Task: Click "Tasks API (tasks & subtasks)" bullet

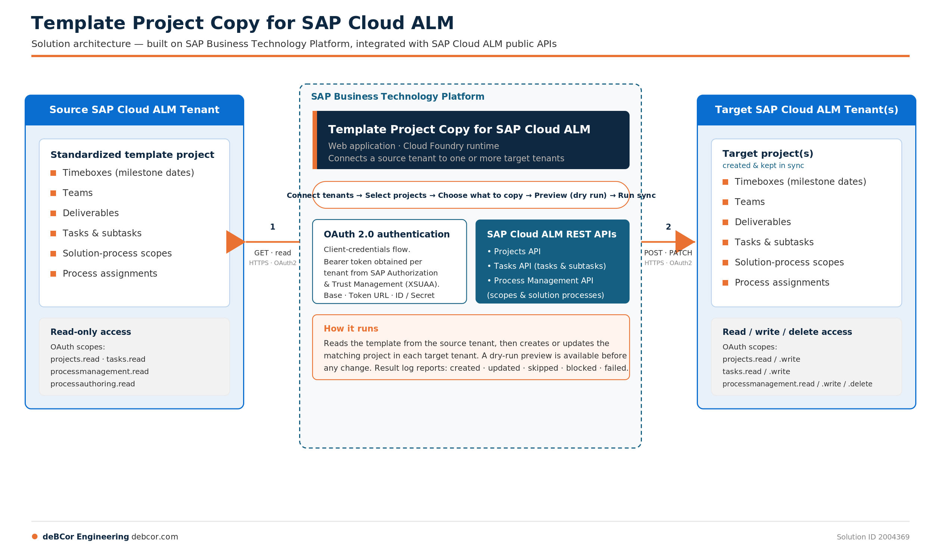Action: pyautogui.click(x=546, y=267)
